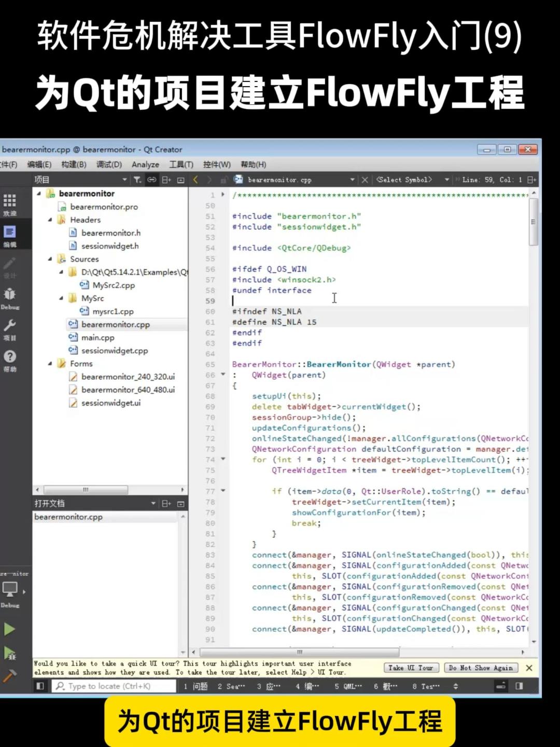
Task: Toggle link-with-editor synchronize icon
Action: tap(151, 180)
